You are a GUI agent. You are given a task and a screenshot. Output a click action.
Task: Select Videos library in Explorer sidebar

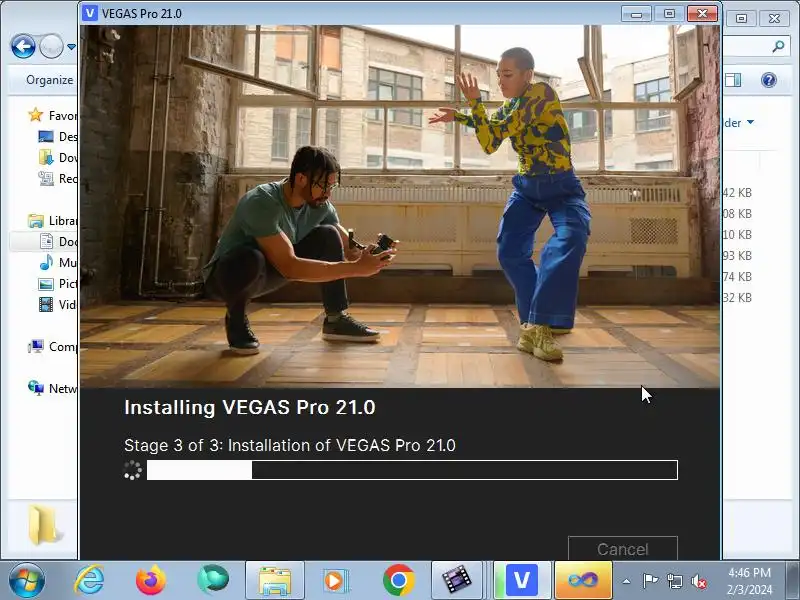pyautogui.click(x=58, y=305)
